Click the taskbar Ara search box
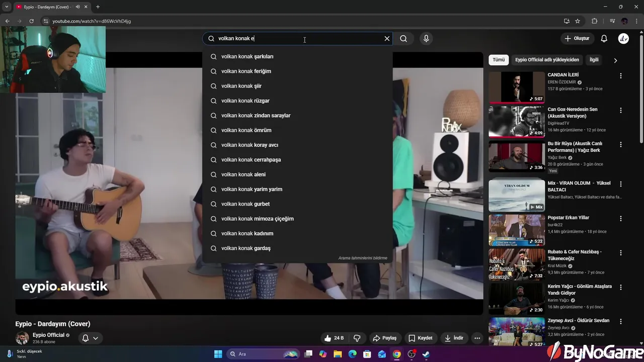The height and width of the screenshot is (362, 644). coord(263,354)
